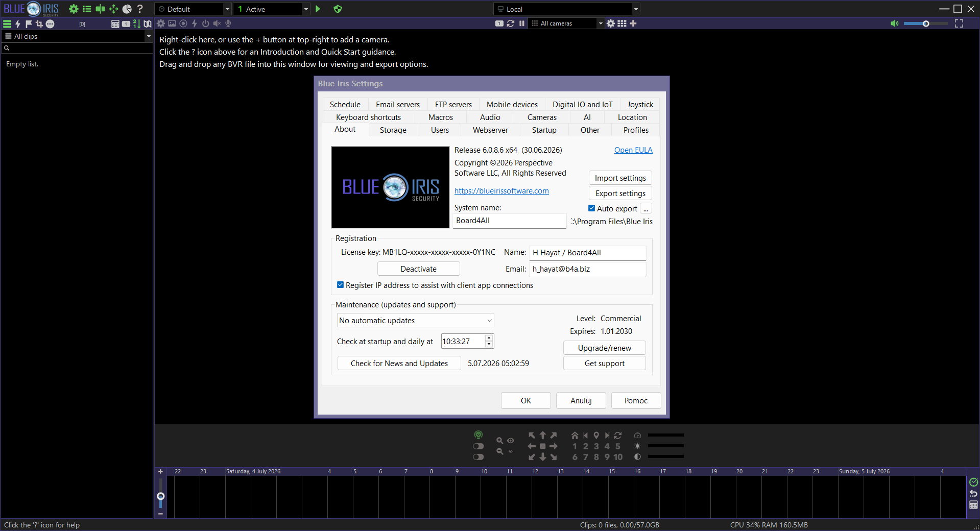Click the pause icon near All cameras
980x531 pixels.
tap(521, 23)
